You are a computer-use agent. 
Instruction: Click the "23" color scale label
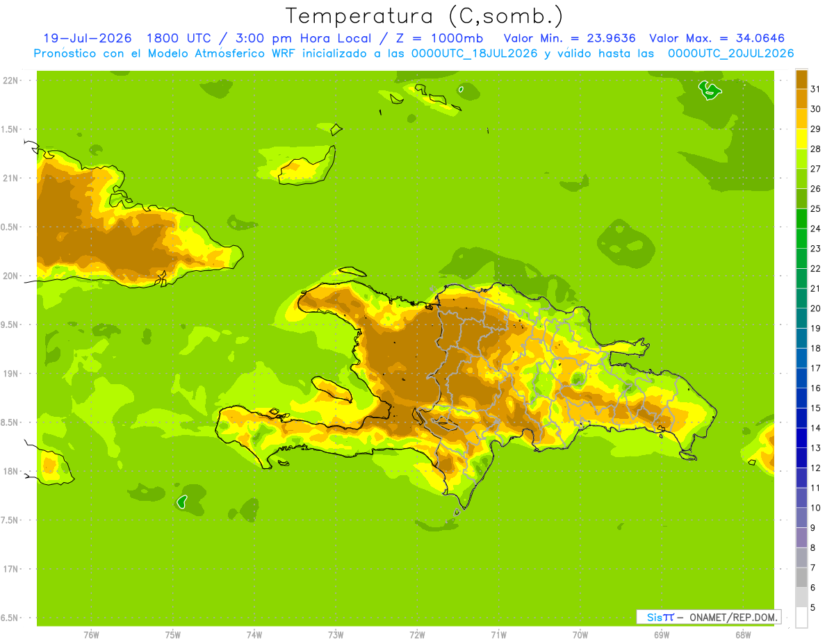click(x=816, y=249)
